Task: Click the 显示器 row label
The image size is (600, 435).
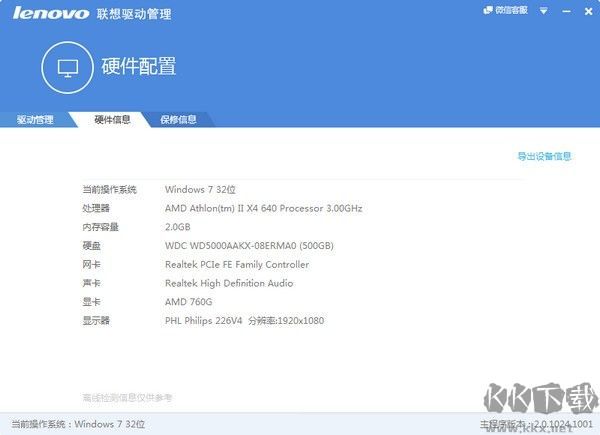Action: [96, 321]
